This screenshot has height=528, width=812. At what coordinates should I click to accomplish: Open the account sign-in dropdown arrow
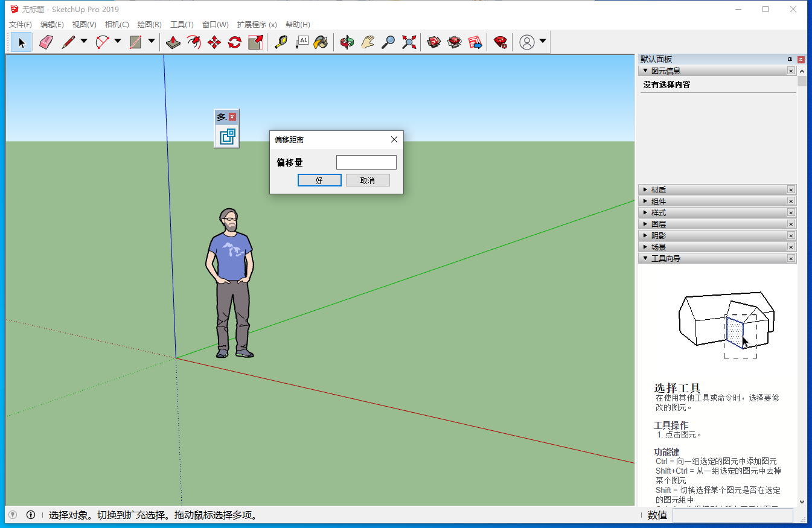coord(543,42)
